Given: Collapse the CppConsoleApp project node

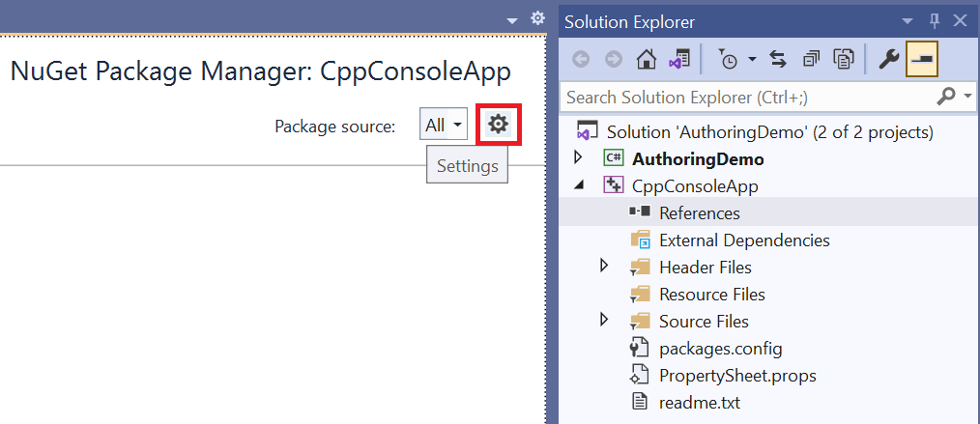Looking at the screenshot, I should (x=579, y=186).
